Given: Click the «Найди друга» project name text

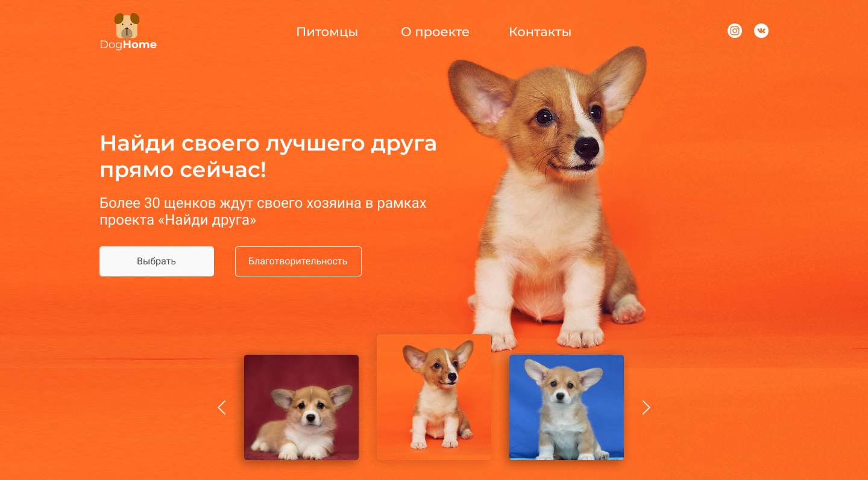Looking at the screenshot, I should 207,220.
